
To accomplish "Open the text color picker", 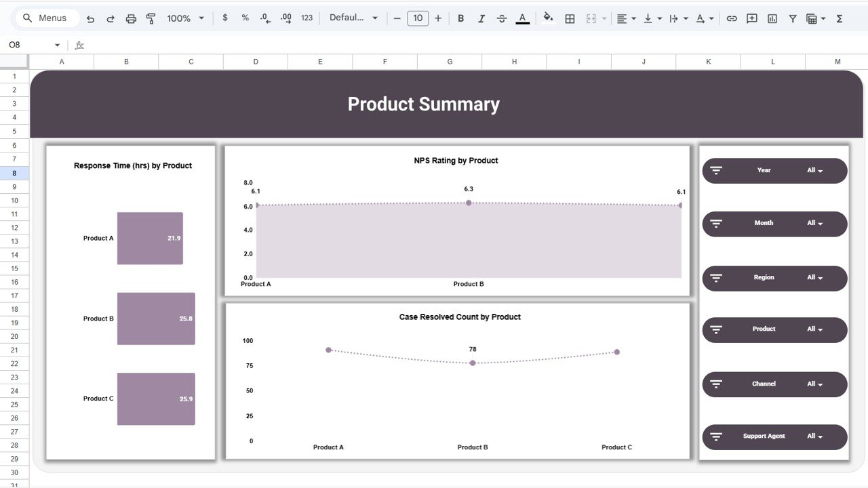I will pyautogui.click(x=522, y=18).
